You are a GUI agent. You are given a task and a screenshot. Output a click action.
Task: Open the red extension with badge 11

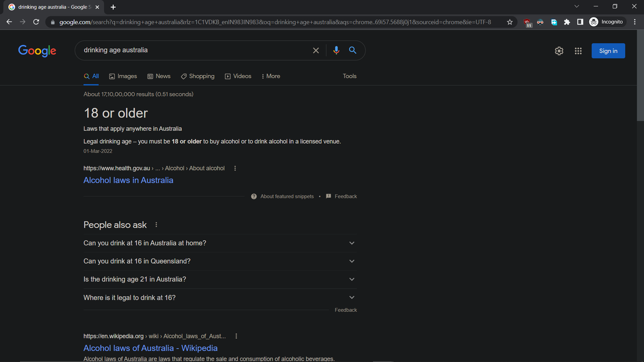pos(527,22)
